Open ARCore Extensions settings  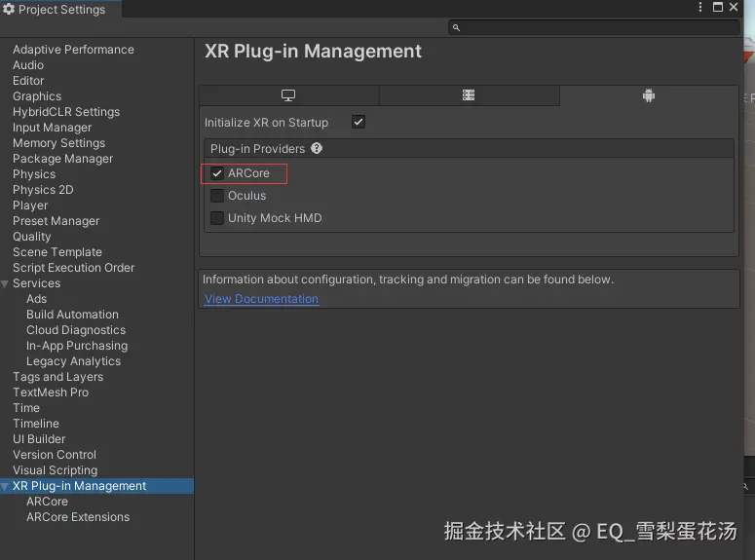coord(78,517)
